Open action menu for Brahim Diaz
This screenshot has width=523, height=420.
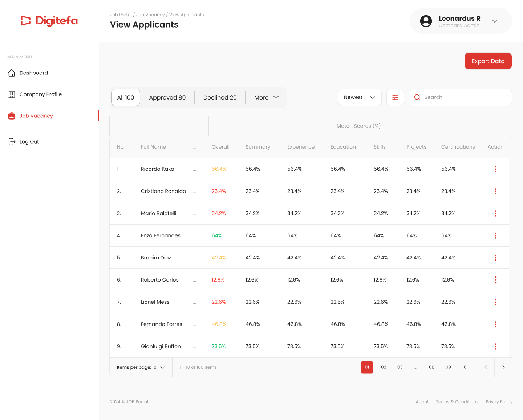tap(496, 258)
